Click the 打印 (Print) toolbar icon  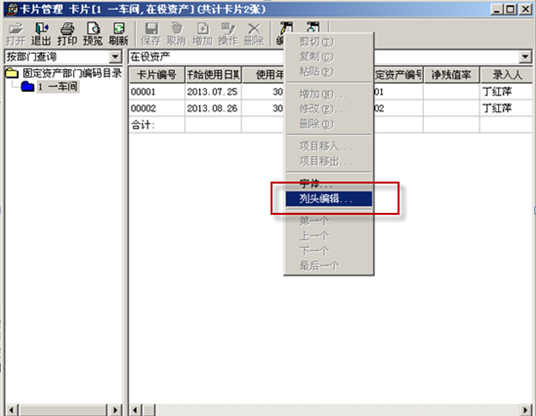coord(67,33)
